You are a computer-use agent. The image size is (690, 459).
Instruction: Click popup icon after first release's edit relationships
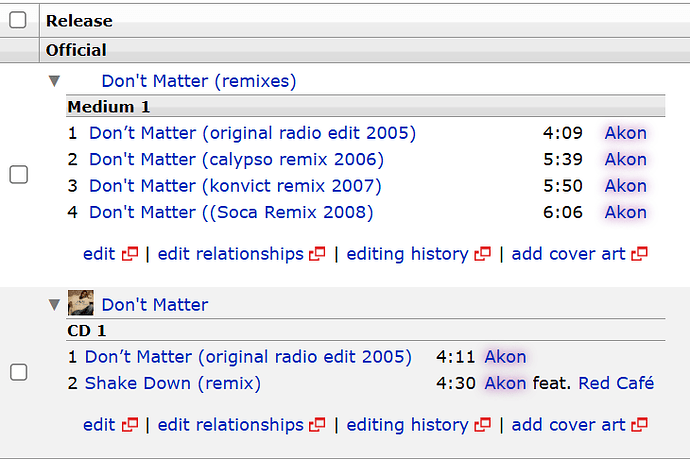317,255
